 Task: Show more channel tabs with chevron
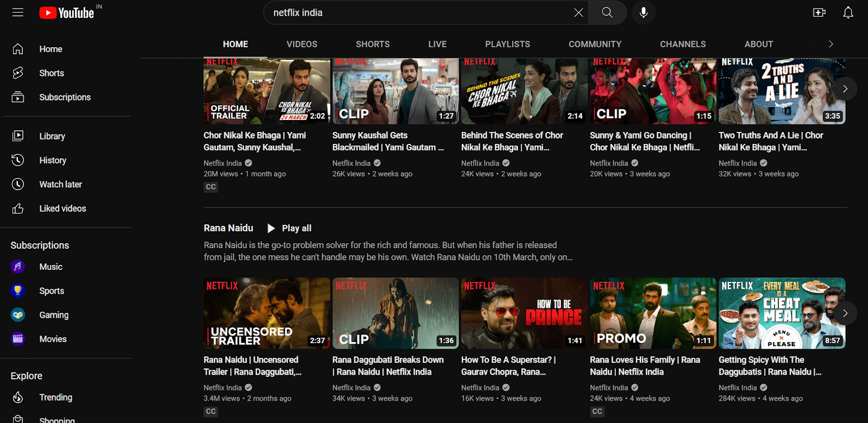831,44
